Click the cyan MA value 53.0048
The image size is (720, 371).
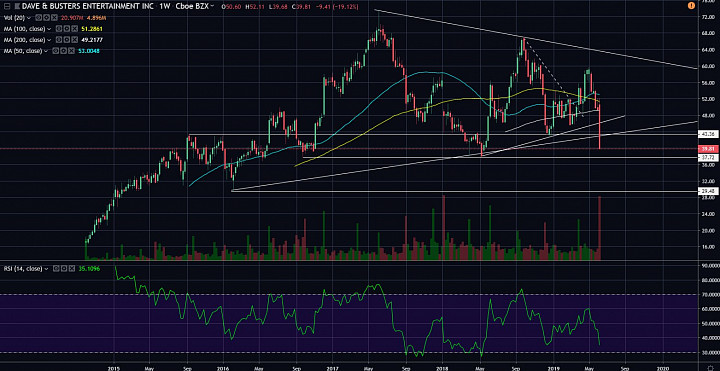(89, 51)
